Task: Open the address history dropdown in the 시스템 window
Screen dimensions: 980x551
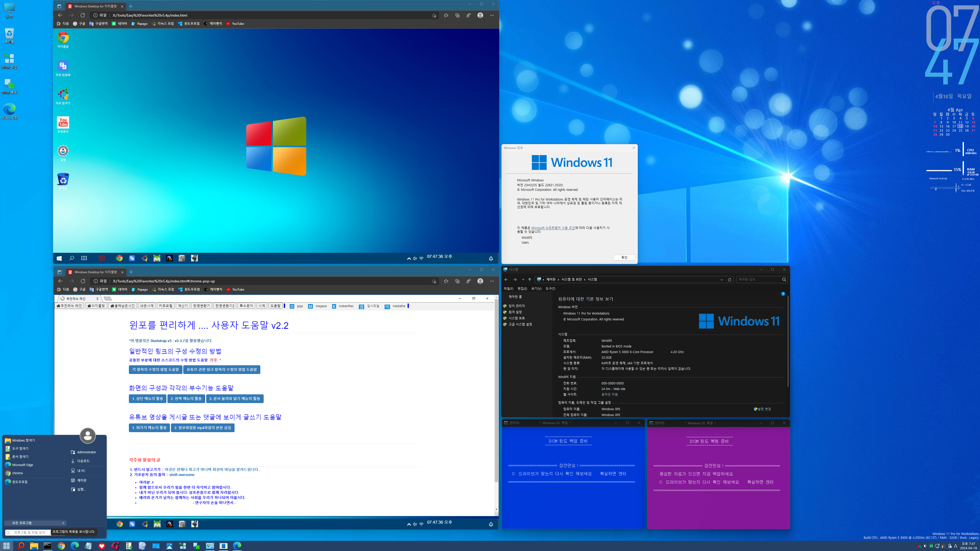Action: point(721,280)
